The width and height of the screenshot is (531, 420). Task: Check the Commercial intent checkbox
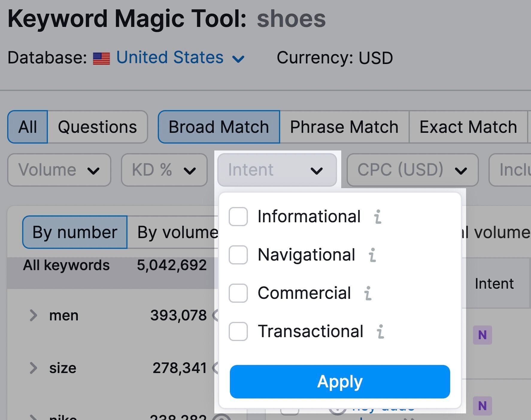coord(238,293)
